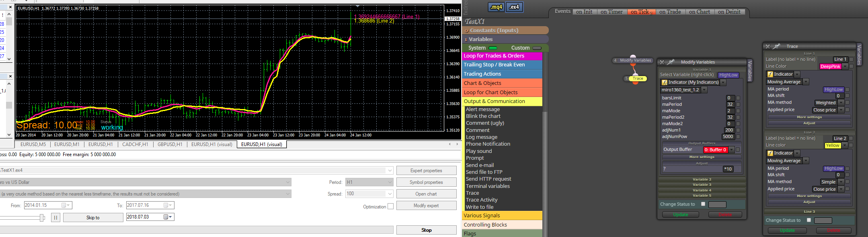The image size is (868, 237).
Task: Open the Output Buffer dropdown
Action: tap(732, 150)
